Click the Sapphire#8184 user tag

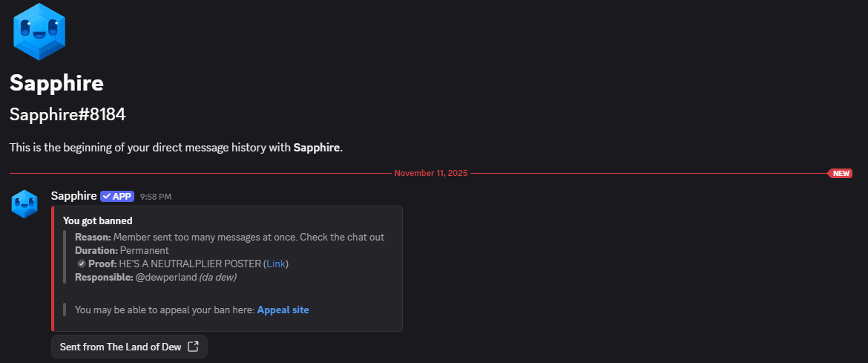pos(68,114)
